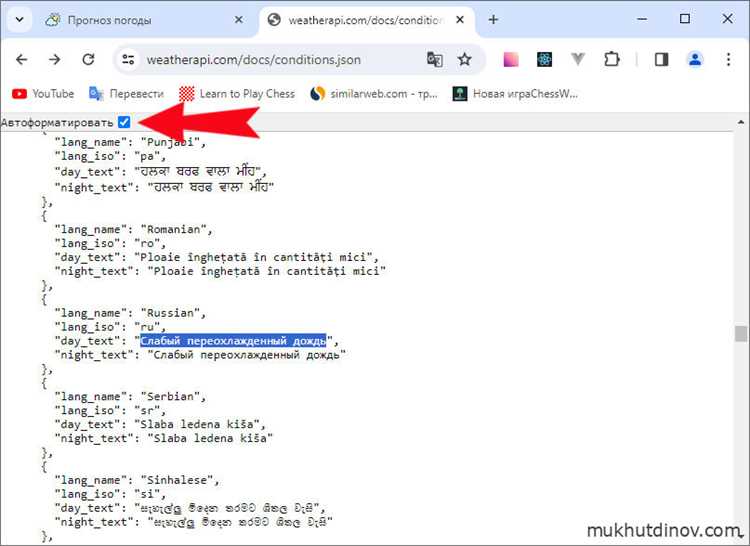Open the Extensions puzzle menu
This screenshot has width=750, height=546.
coord(611,59)
